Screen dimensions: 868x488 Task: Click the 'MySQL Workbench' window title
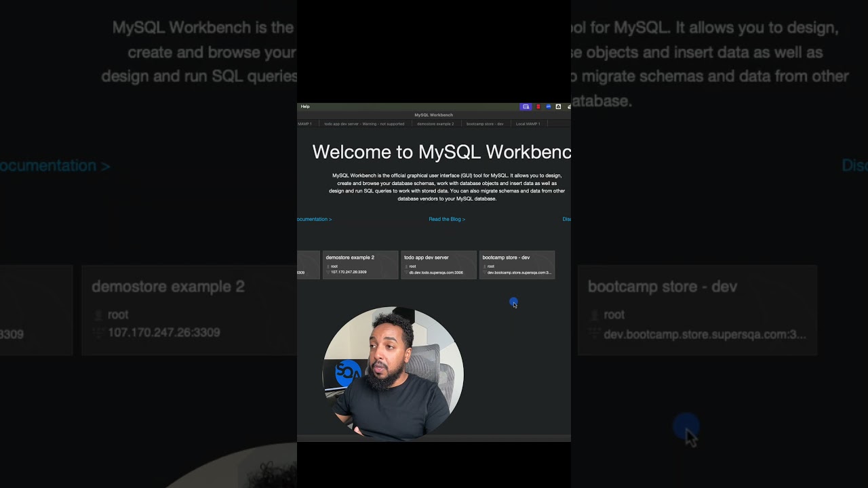[x=434, y=115]
